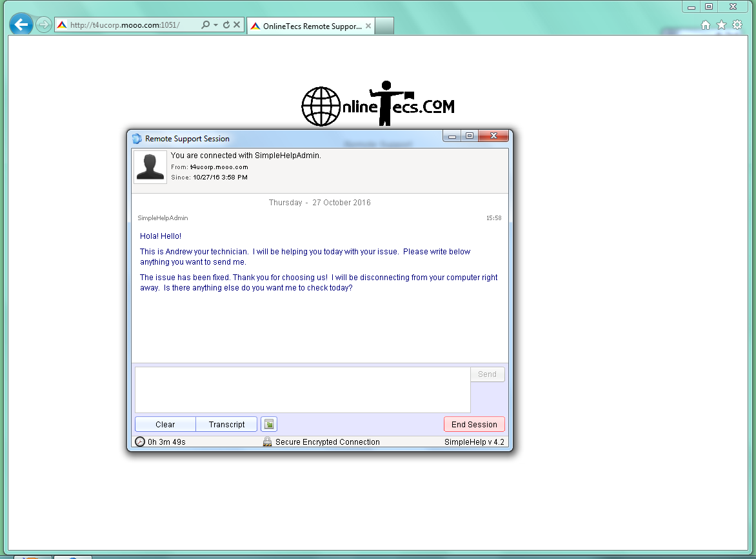The width and height of the screenshot is (756, 559).
Task: Open the browser Home icon
Action: click(706, 25)
